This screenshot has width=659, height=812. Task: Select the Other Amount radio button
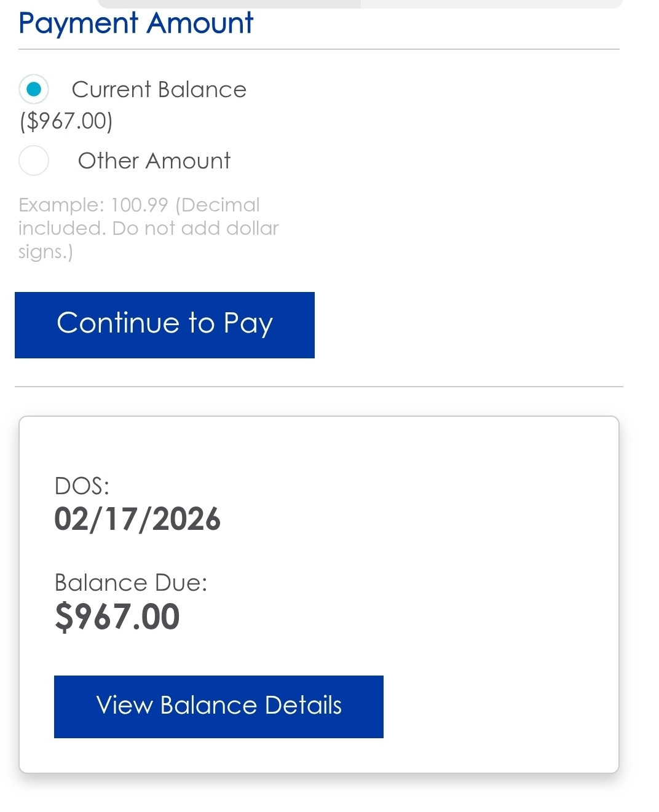[34, 160]
